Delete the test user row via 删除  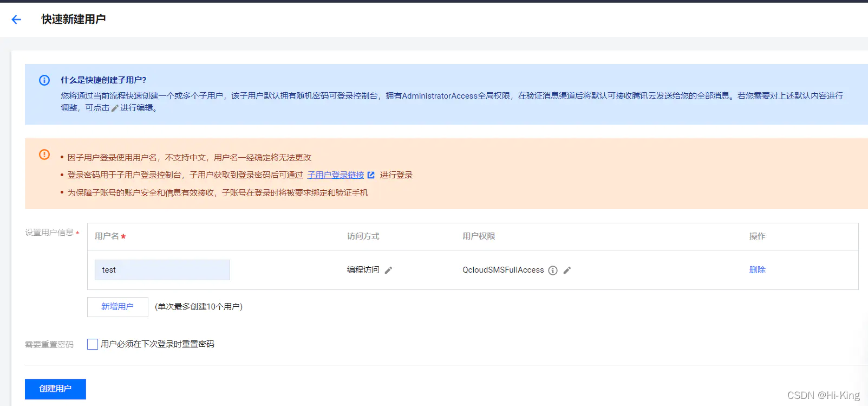(757, 270)
